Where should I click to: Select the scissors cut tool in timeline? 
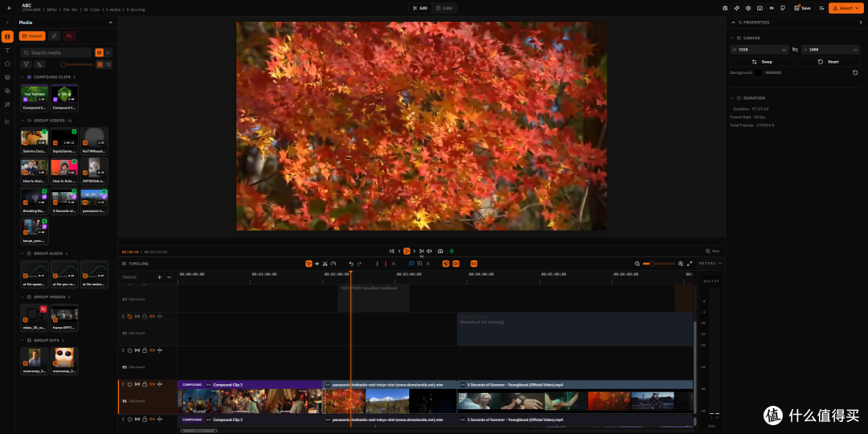click(x=325, y=264)
